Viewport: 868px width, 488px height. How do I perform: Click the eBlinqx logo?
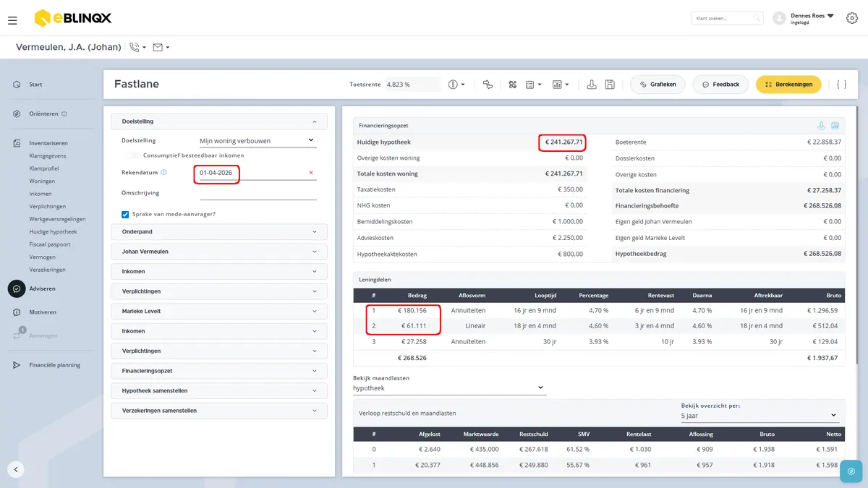pyautogui.click(x=72, y=18)
